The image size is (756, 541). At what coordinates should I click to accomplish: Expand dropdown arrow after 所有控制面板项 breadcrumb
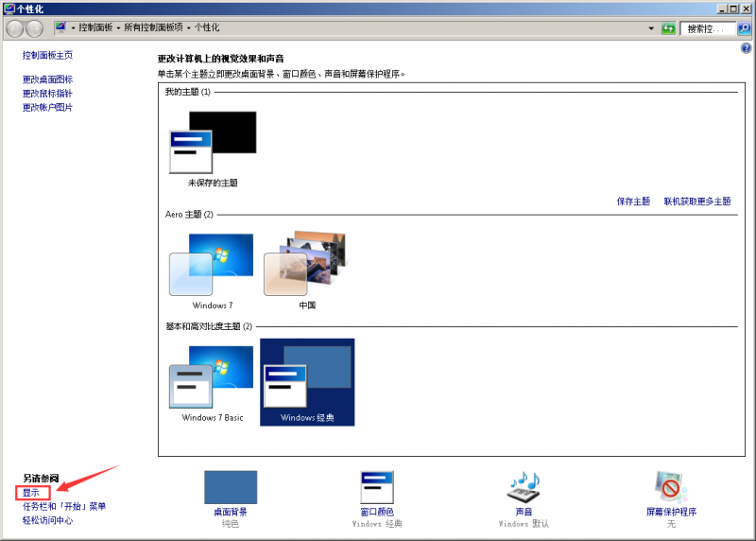click(x=188, y=28)
